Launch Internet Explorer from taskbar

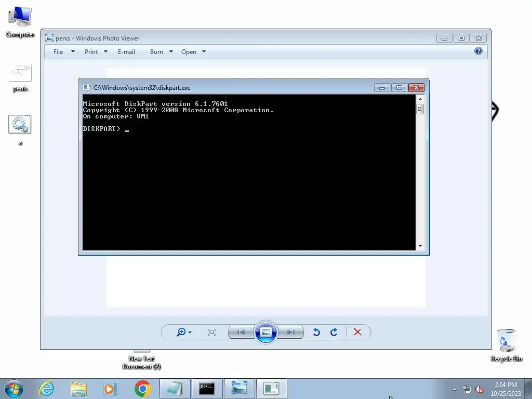pos(46,389)
